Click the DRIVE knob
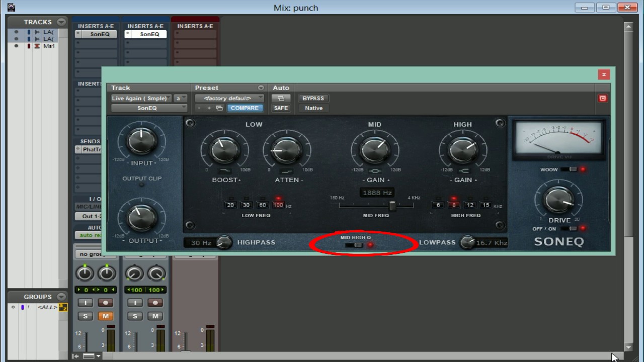The width and height of the screenshot is (644, 362). tap(559, 201)
